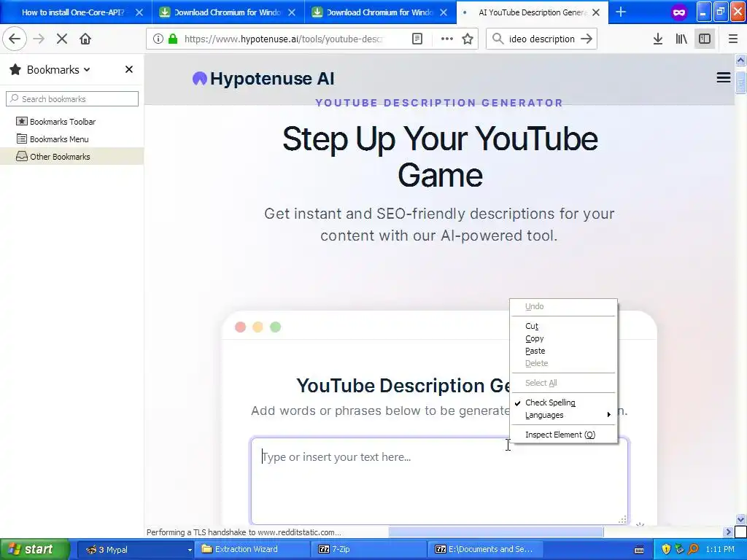Open the page actions ellipsis menu
Image resolution: width=747 pixels, height=560 pixels.
pos(447,39)
